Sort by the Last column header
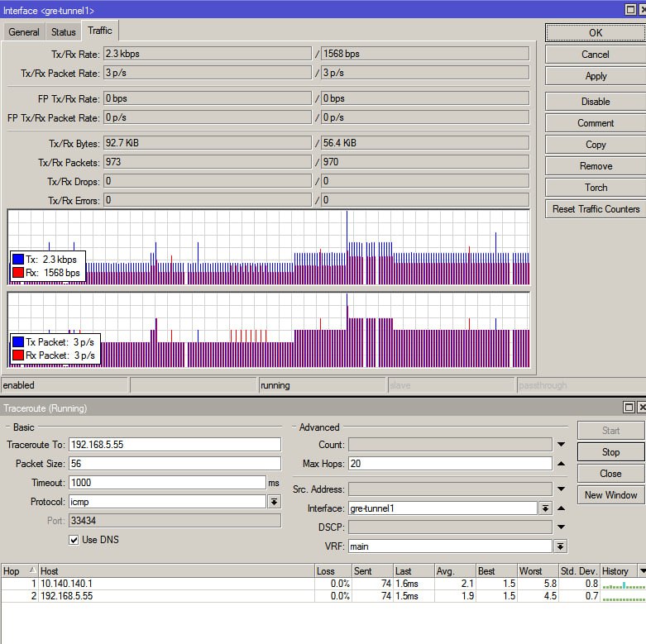Image resolution: width=646 pixels, height=644 pixels. [x=414, y=571]
